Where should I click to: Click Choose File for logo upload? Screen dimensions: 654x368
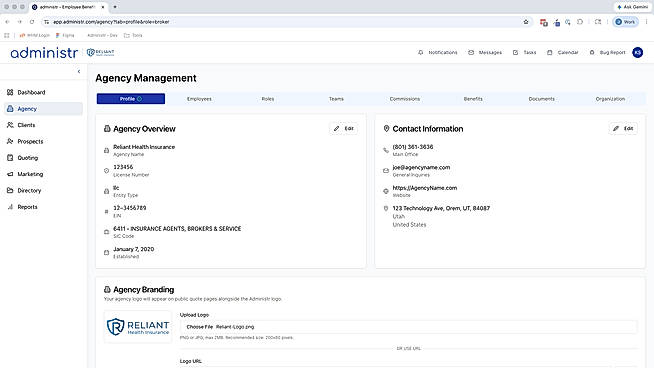200,327
